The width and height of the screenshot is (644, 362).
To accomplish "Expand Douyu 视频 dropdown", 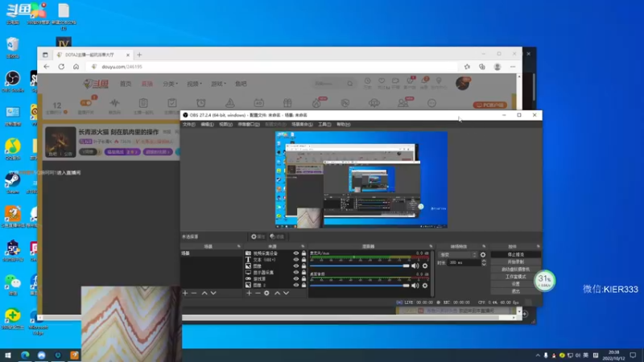I will tap(194, 84).
